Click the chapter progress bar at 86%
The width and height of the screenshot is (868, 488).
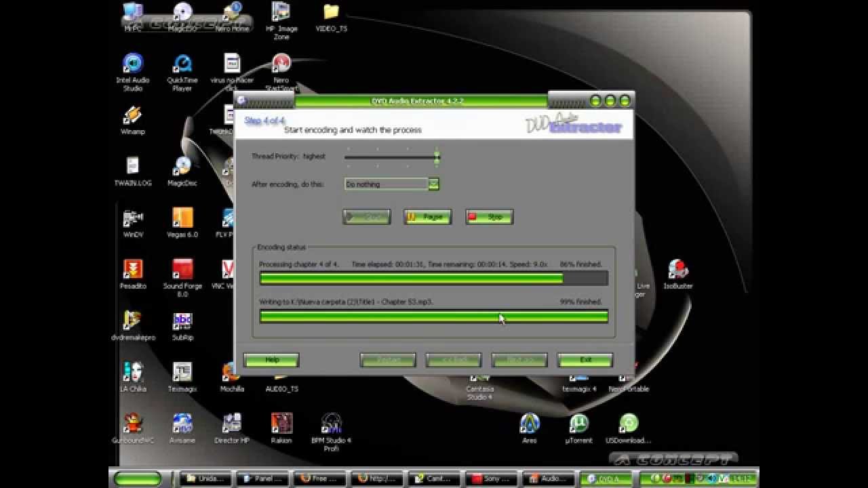[x=433, y=278]
